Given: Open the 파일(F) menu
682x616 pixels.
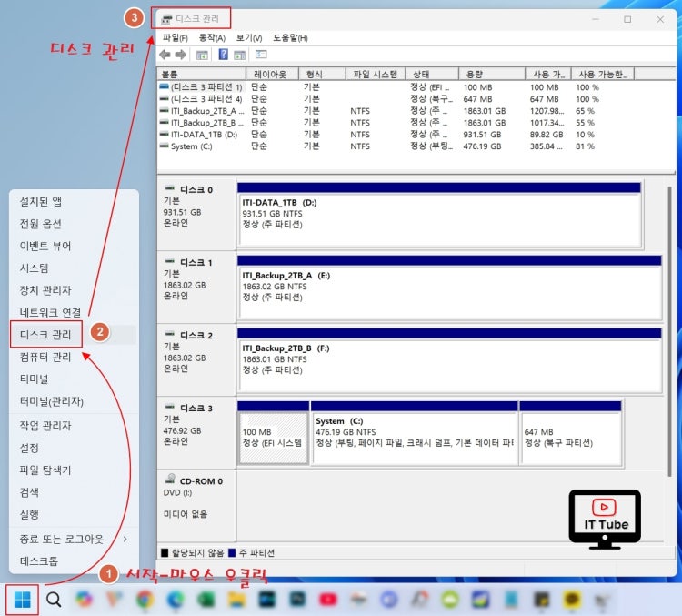Looking at the screenshot, I should click(175, 38).
